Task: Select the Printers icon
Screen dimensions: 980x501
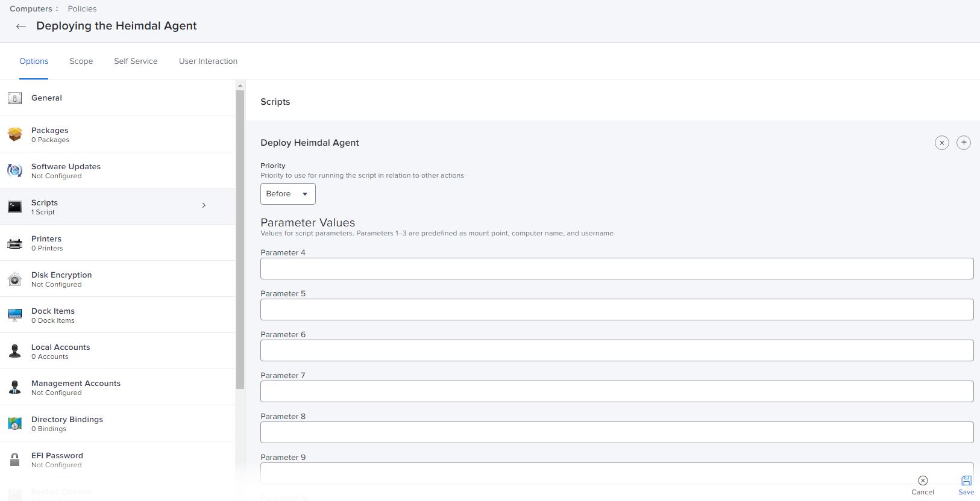Action: 15,243
